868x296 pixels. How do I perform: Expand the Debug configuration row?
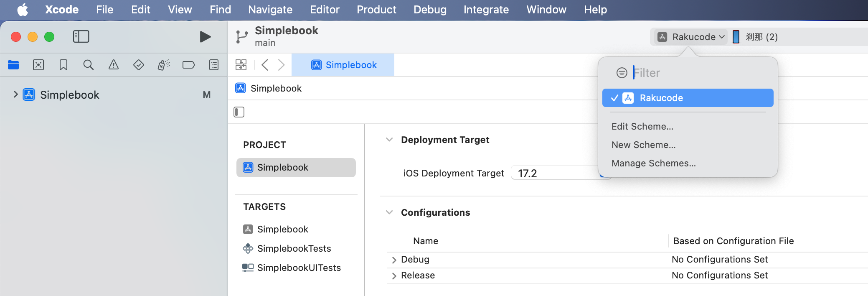(394, 260)
